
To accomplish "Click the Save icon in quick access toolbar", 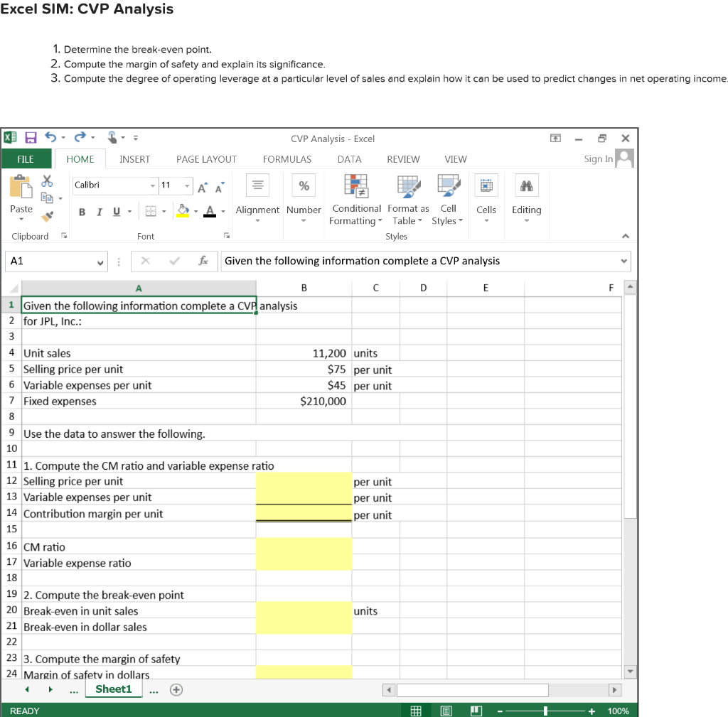I will coord(31,138).
